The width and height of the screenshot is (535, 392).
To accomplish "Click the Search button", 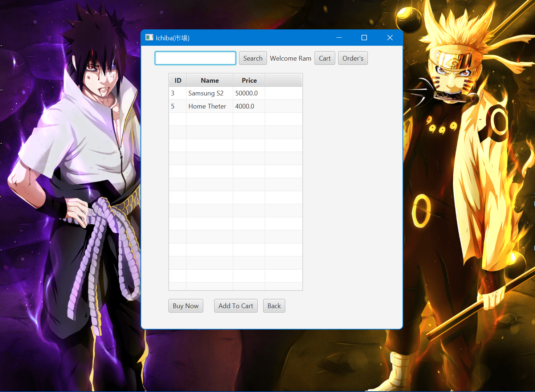I will (x=253, y=58).
